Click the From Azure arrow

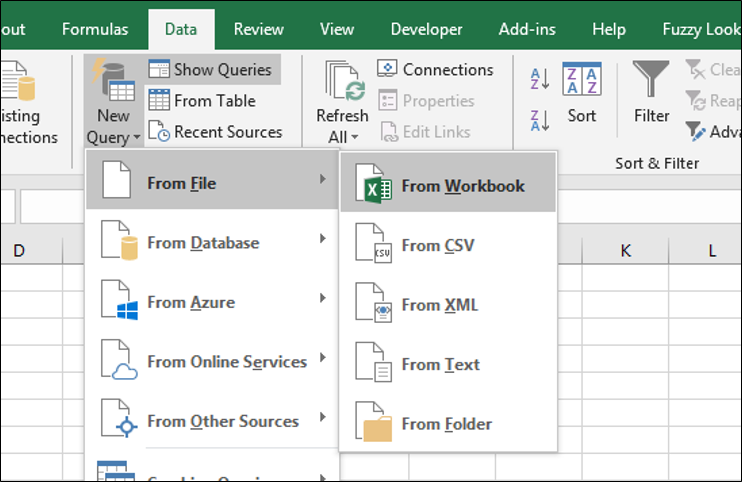click(x=323, y=298)
